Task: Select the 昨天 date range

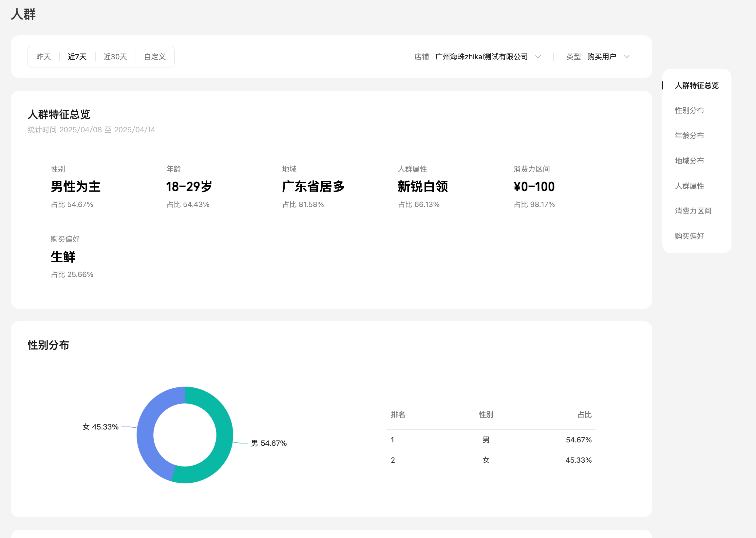Action: coord(43,57)
